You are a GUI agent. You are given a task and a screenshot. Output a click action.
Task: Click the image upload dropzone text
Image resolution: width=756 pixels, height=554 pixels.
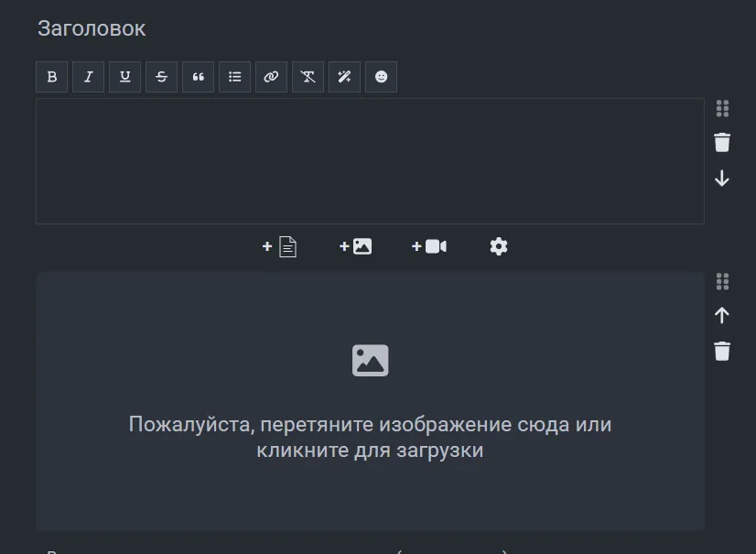[370, 437]
